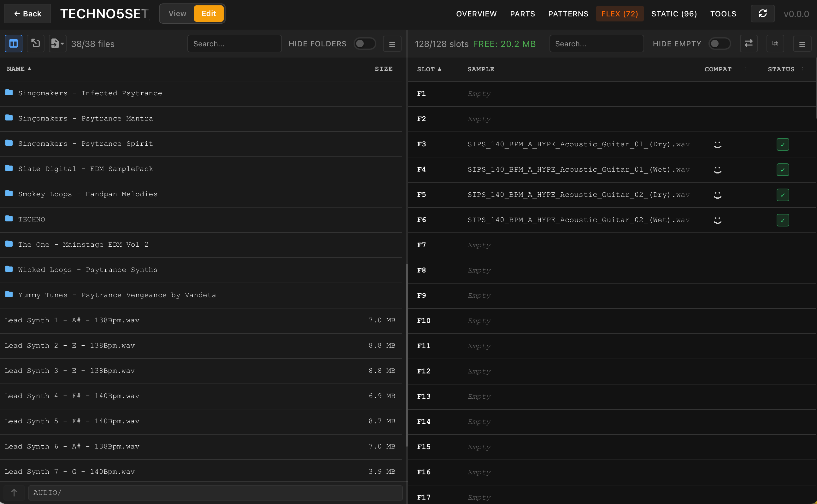Open the STATUS column options dots
Viewport: 817px width, 504px height.
pyautogui.click(x=803, y=69)
